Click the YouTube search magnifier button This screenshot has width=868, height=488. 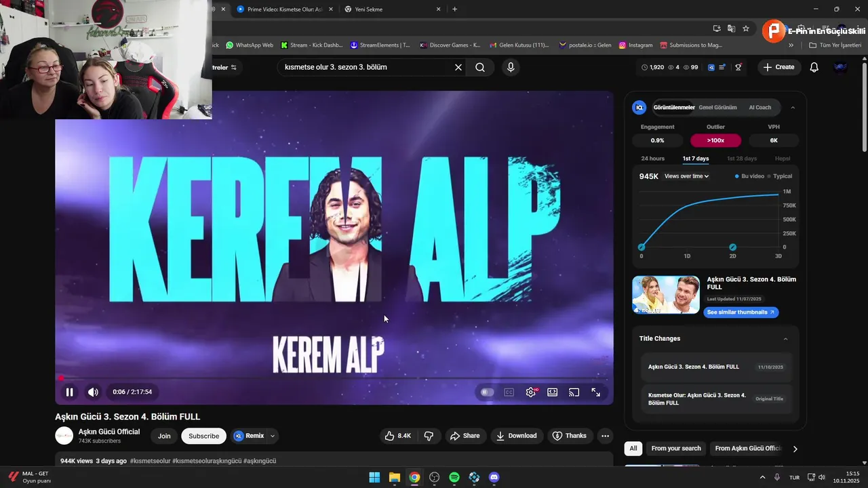480,67
